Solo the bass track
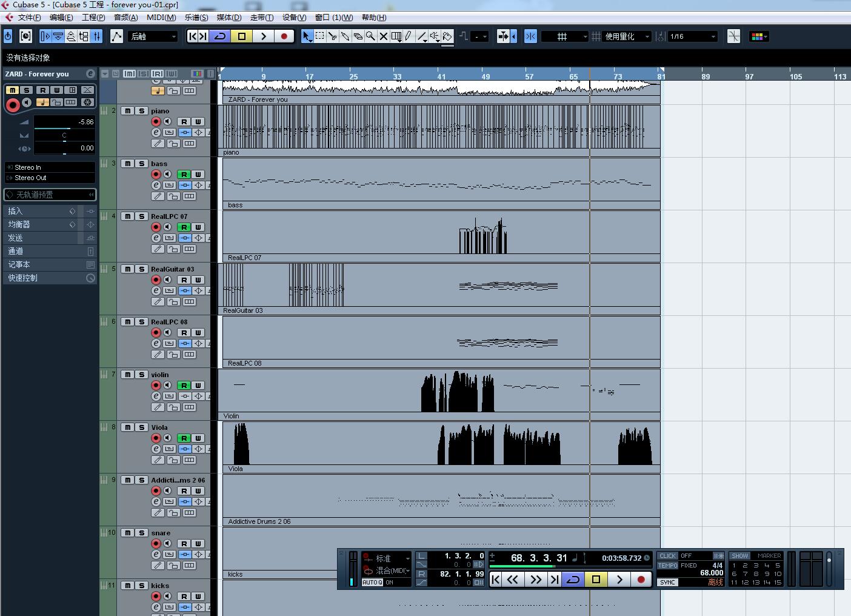This screenshot has height=616, width=851. (141, 164)
